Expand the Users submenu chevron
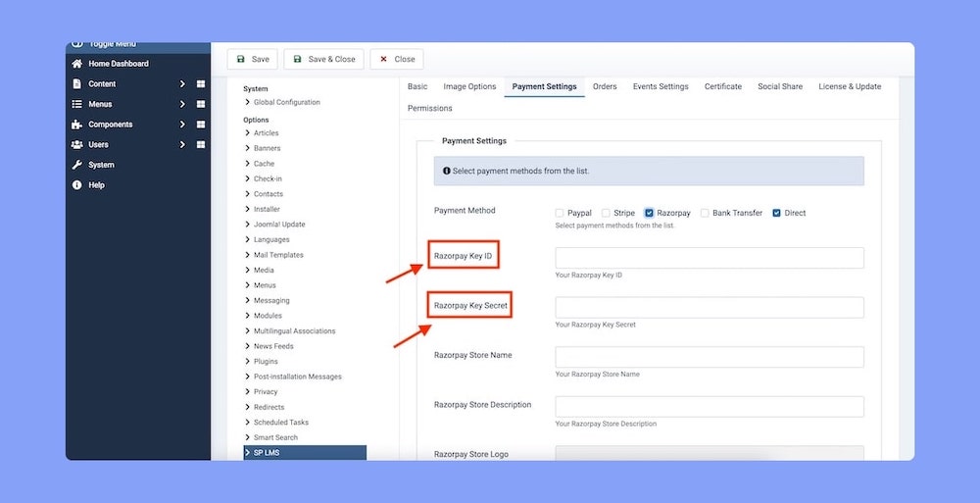This screenshot has height=503, width=980. tap(182, 144)
